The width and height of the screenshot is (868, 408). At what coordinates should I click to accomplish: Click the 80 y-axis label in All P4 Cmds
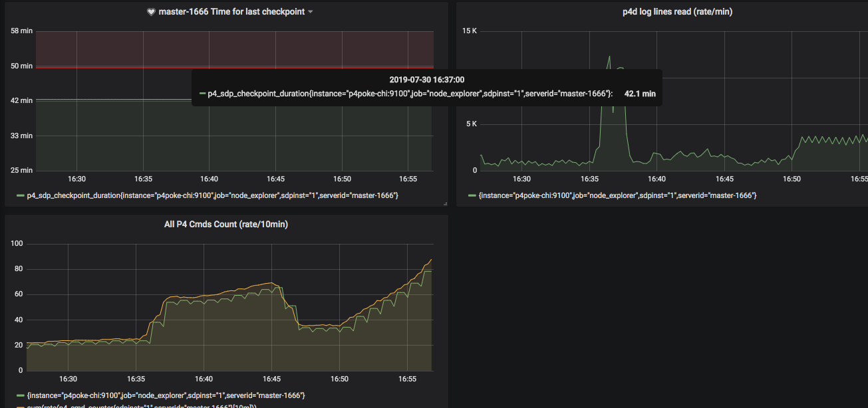pyautogui.click(x=19, y=269)
